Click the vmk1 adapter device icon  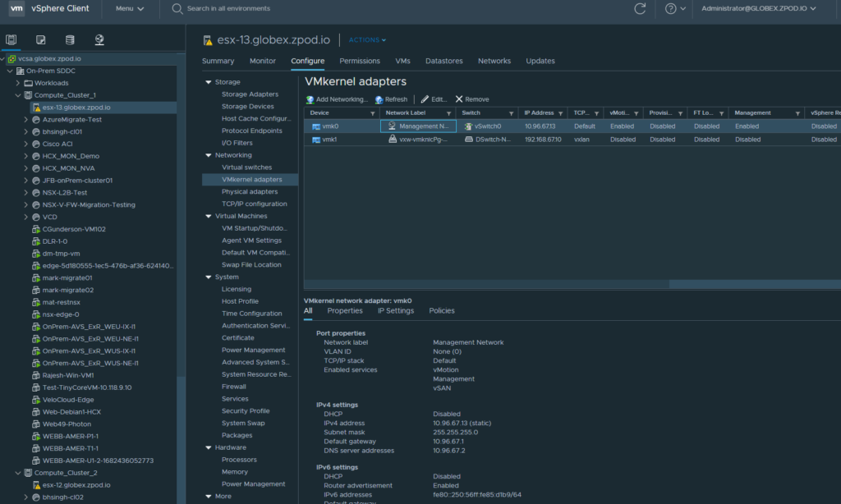point(316,140)
